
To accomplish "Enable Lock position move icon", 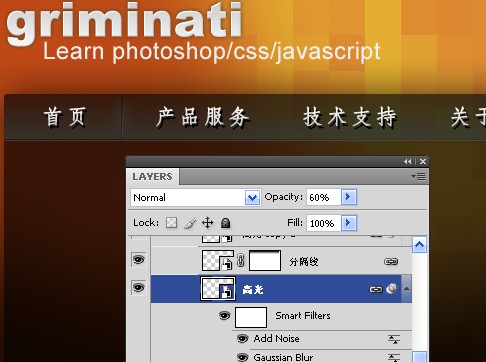I will click(x=208, y=223).
